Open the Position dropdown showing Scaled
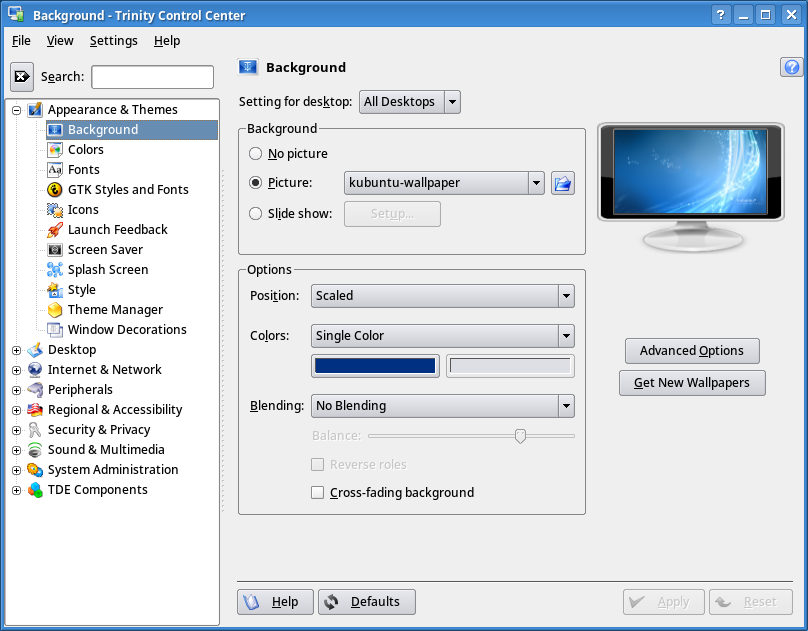The height and width of the screenshot is (631, 808). [x=442, y=295]
